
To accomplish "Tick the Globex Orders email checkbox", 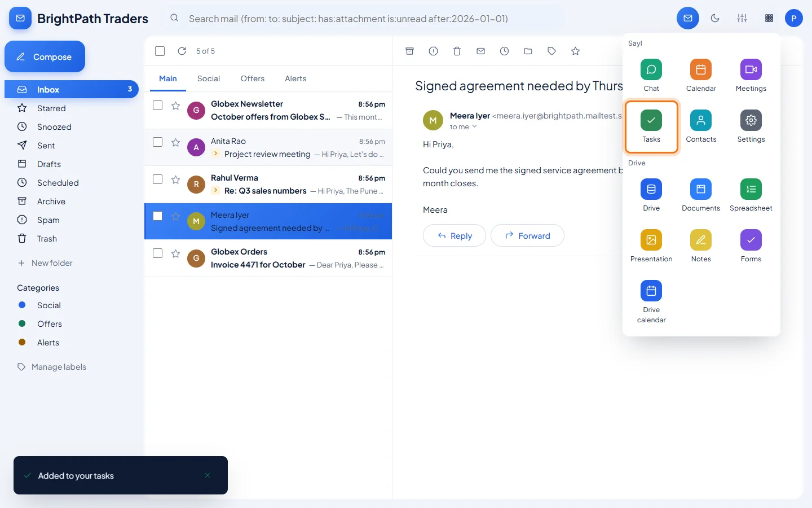I will [158, 253].
